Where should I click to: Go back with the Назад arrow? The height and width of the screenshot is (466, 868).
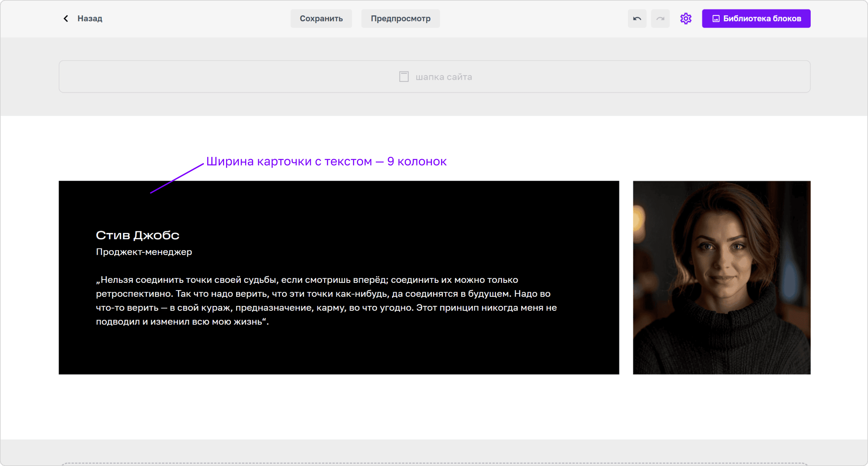pos(66,18)
